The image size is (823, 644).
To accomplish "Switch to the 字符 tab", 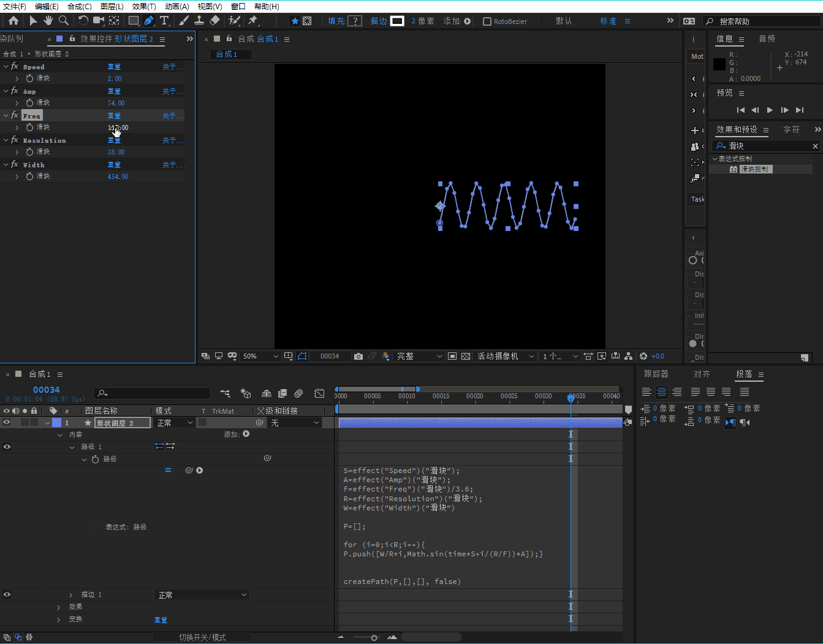I will click(792, 130).
